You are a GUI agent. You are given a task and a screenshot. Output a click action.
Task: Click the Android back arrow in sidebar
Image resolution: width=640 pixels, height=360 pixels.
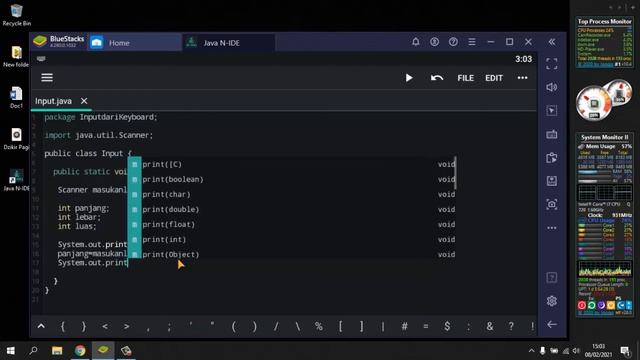click(552, 324)
